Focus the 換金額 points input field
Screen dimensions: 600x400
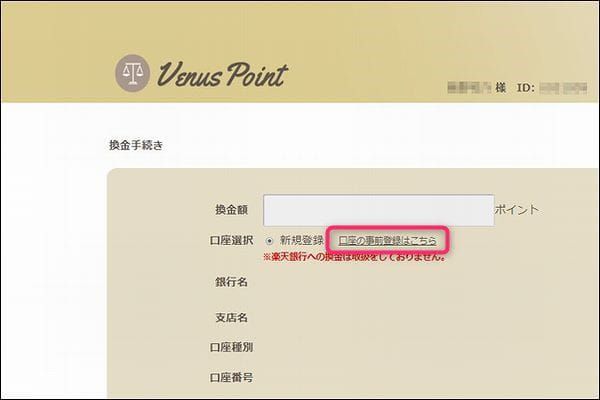(x=378, y=210)
